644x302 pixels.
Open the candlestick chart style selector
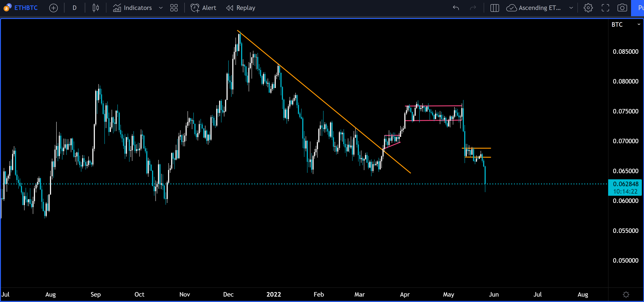click(x=96, y=8)
